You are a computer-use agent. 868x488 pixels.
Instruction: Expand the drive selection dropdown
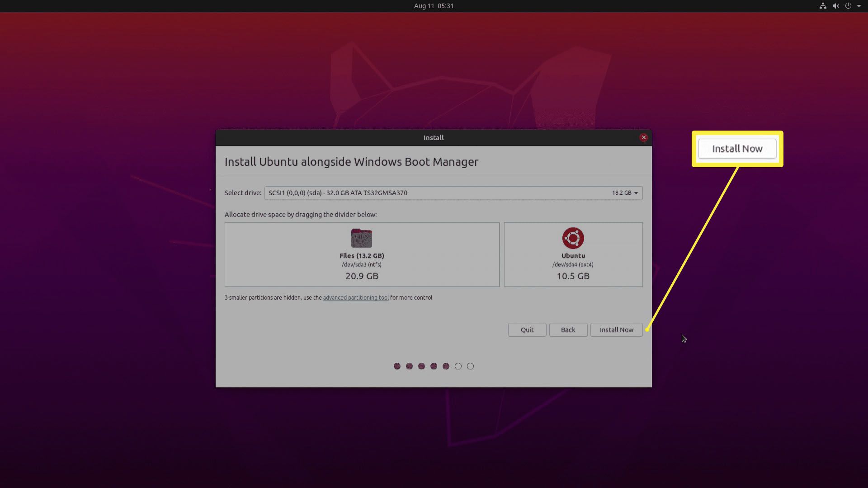point(635,192)
